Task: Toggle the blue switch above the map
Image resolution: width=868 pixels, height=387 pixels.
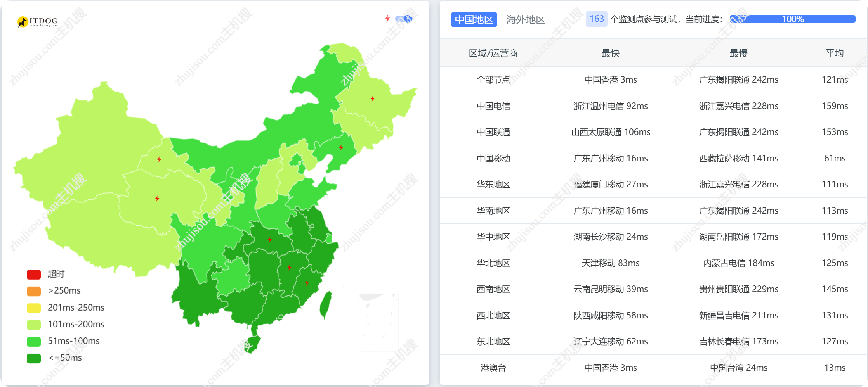Action: (x=404, y=19)
